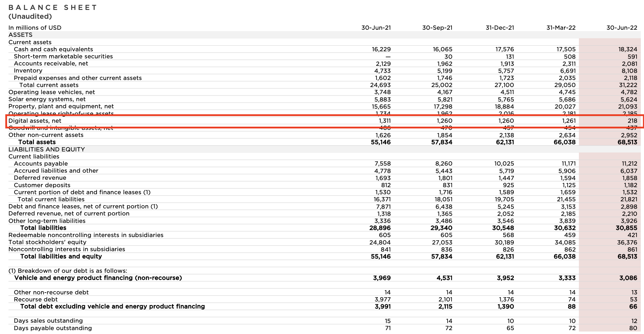This screenshot has height=334, width=644.
Task: Select "Total debt excluding vehicle and energy product financing"
Action: (113, 306)
